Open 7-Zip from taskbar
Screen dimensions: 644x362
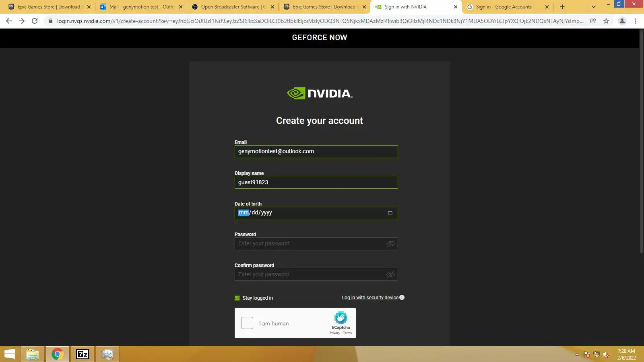(83, 354)
